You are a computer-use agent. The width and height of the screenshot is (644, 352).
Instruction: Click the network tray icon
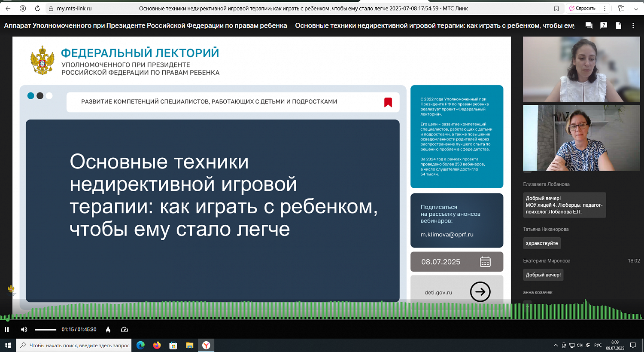point(571,345)
